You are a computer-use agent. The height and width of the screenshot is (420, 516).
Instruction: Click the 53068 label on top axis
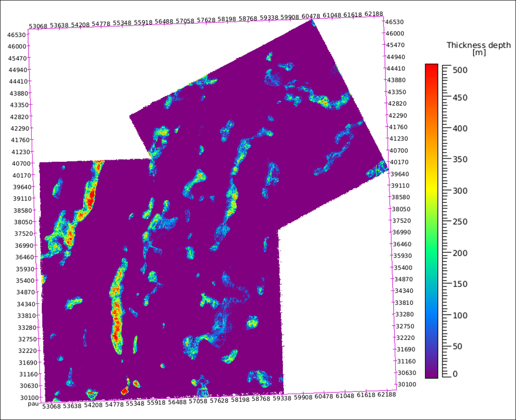(x=38, y=26)
